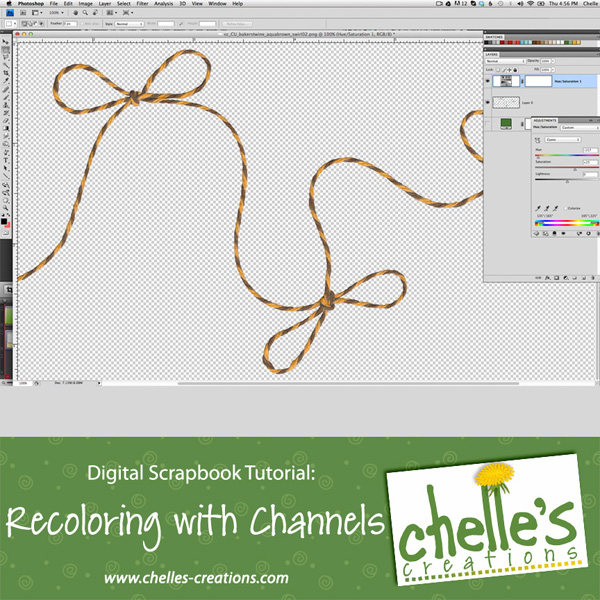Adjust the Lightness slider
Image resolution: width=600 pixels, height=600 pixels.
pos(567,181)
